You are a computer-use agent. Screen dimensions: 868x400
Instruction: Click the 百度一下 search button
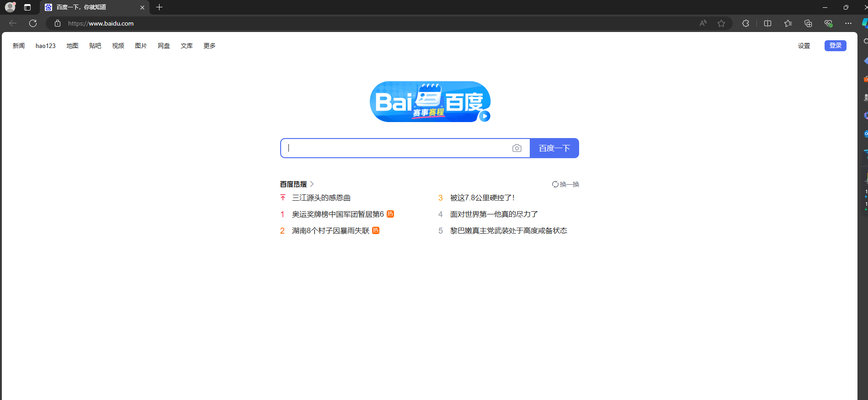(x=554, y=148)
